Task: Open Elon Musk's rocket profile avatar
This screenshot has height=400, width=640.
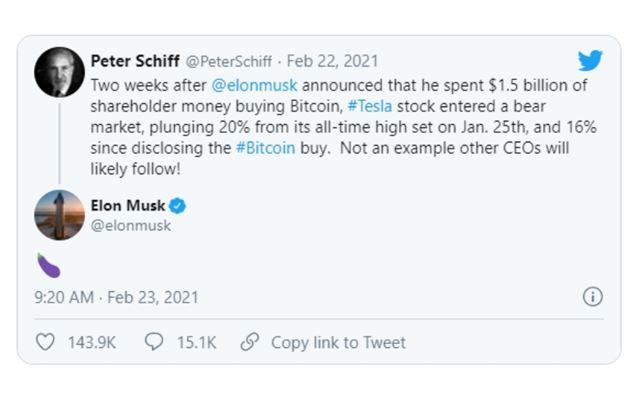Action: (x=59, y=215)
